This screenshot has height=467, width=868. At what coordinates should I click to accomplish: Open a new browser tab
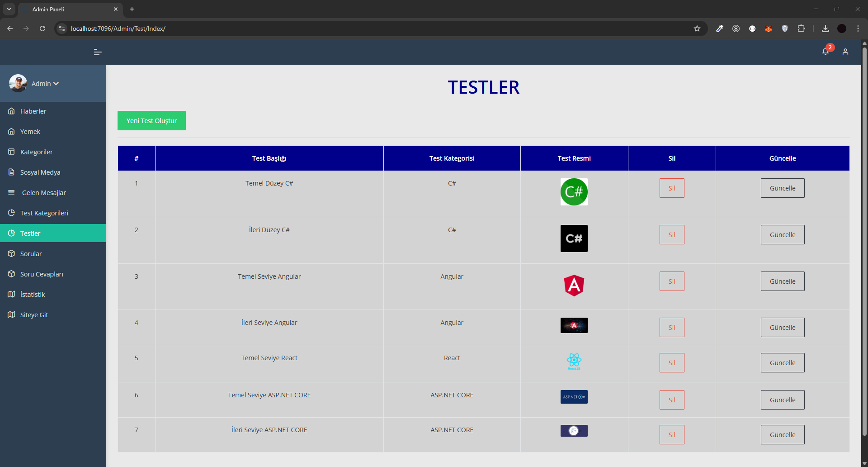click(x=132, y=9)
